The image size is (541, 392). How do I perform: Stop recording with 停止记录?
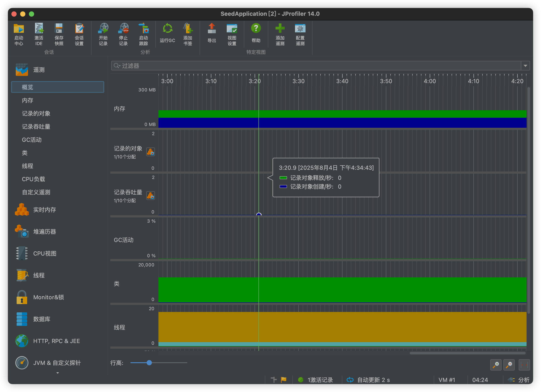(x=124, y=34)
